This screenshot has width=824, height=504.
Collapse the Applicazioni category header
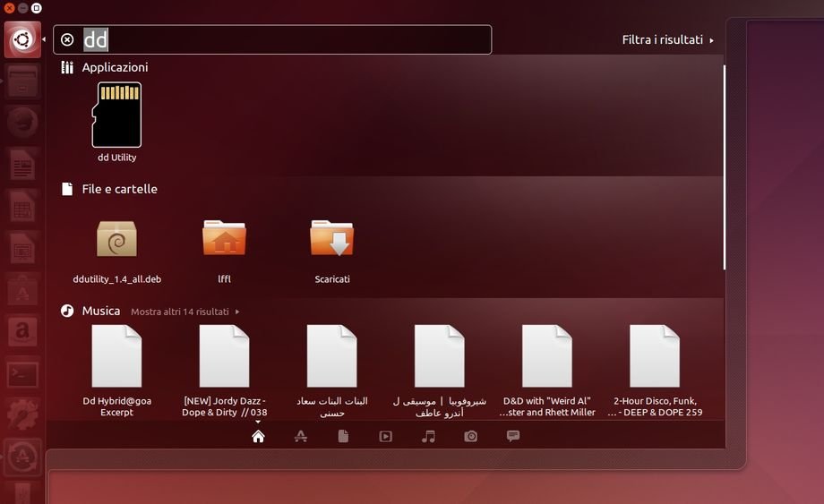tap(115, 67)
